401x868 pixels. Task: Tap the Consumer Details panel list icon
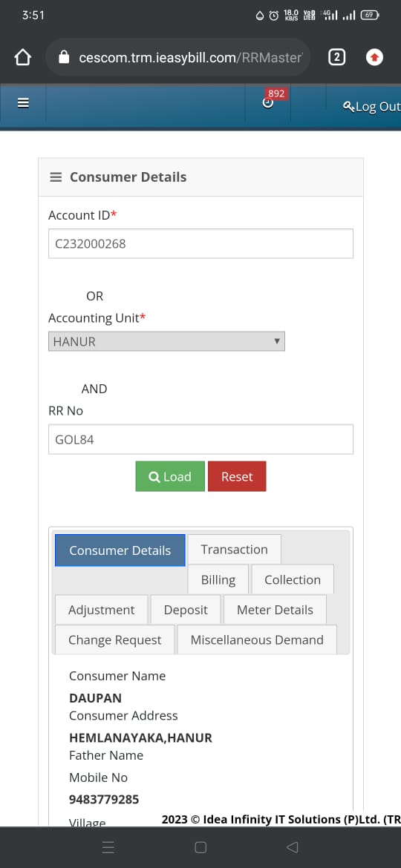click(x=56, y=177)
